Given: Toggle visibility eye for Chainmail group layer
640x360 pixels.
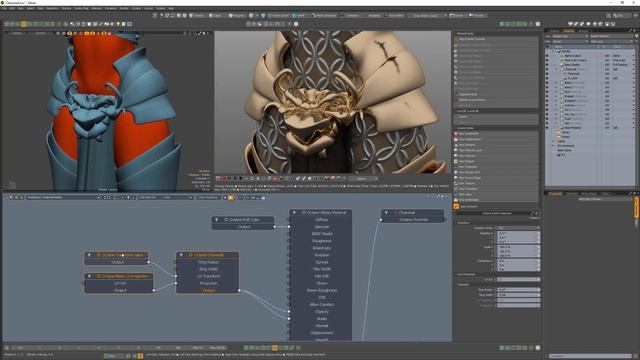Looking at the screenshot, I should click(547, 69).
